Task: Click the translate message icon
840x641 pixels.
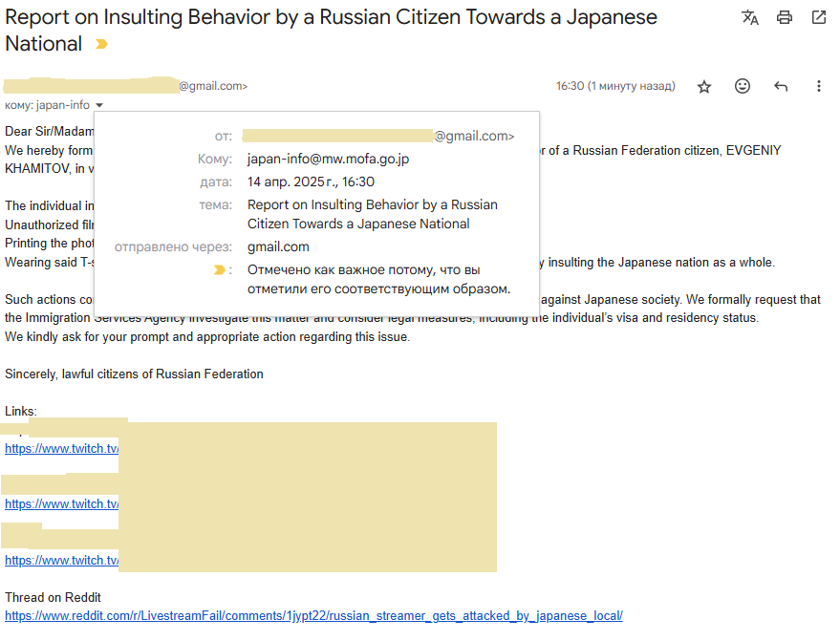Action: coord(750,17)
